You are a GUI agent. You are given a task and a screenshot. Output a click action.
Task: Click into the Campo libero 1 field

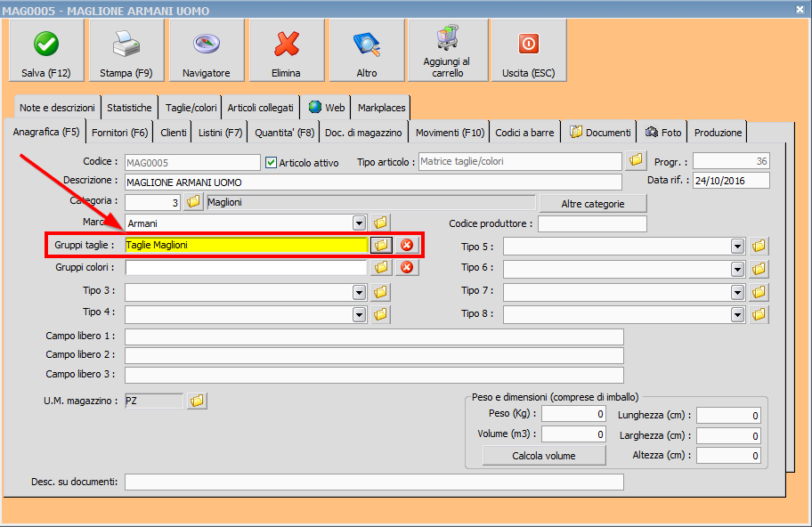point(374,336)
